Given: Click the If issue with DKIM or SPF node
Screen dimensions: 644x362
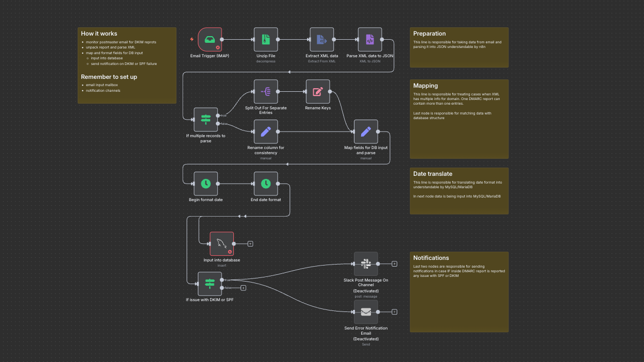Looking at the screenshot, I should tap(209, 284).
